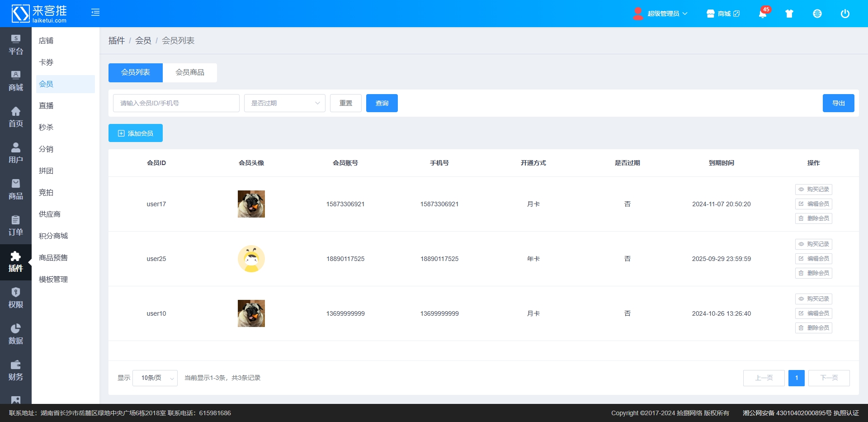The image size is (868, 422).
Task: Open the globe language icon
Action: click(x=817, y=14)
